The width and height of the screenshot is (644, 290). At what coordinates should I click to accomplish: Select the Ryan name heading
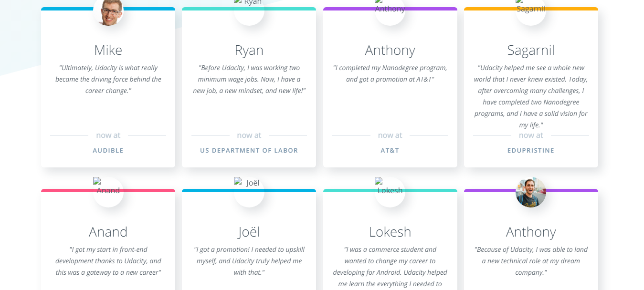point(249,50)
